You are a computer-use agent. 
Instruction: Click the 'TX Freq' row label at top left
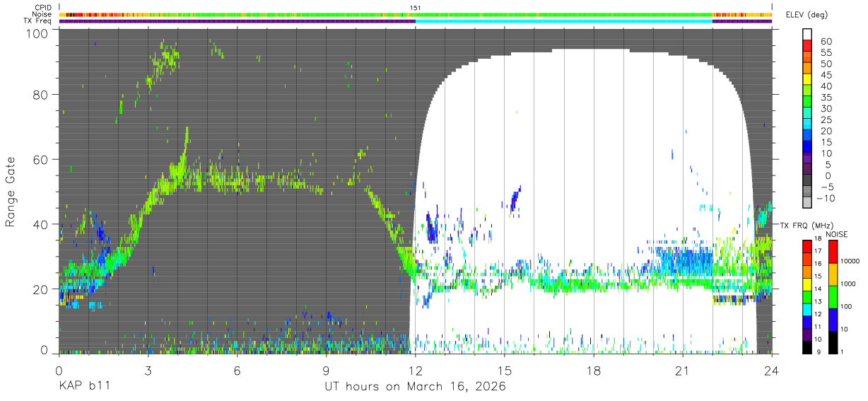(x=38, y=21)
